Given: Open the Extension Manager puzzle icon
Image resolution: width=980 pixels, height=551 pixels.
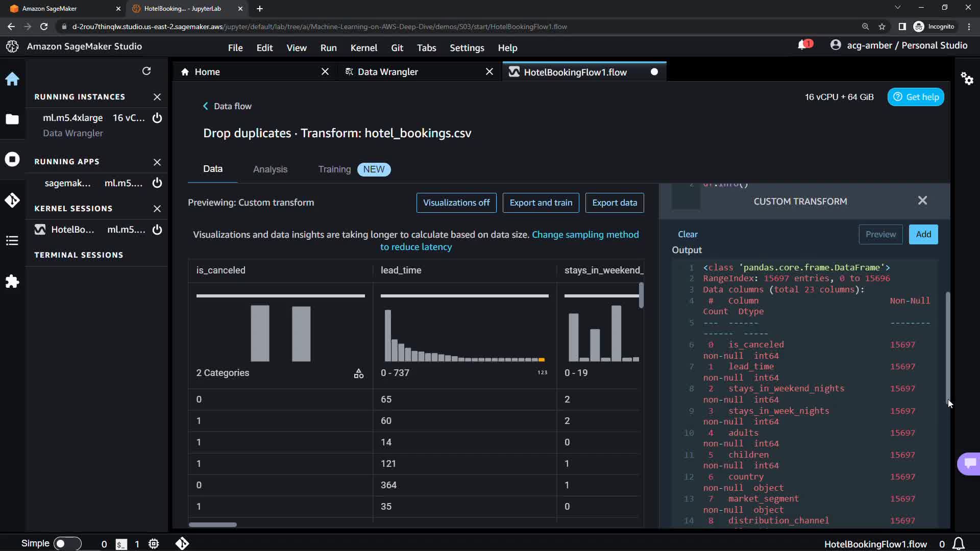Looking at the screenshot, I should coord(12,282).
